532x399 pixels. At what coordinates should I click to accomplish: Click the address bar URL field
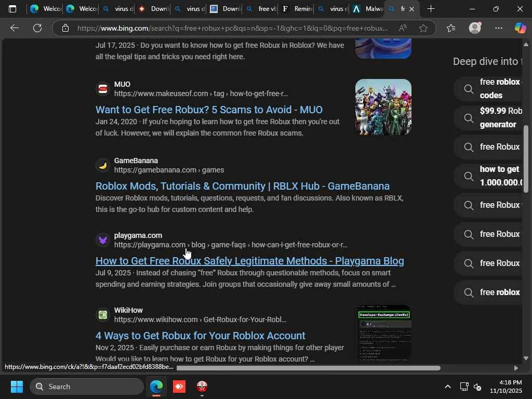[232, 28]
